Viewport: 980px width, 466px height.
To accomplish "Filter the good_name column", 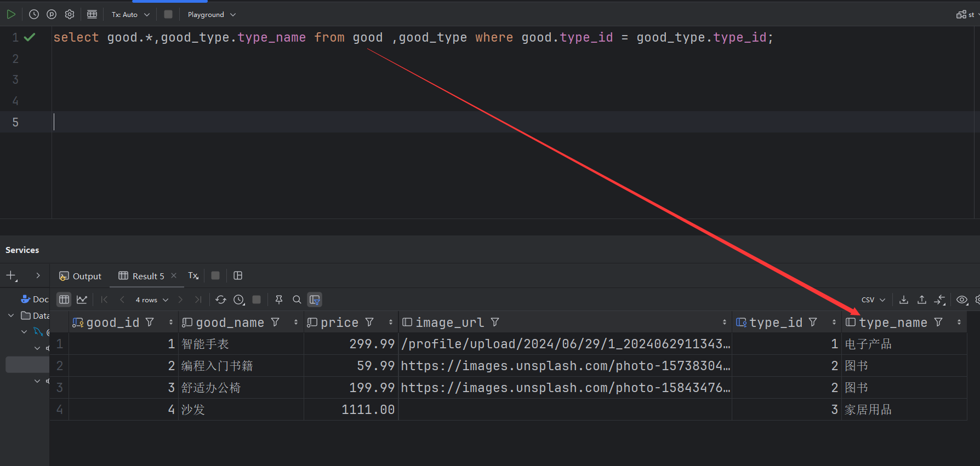I will [275, 323].
